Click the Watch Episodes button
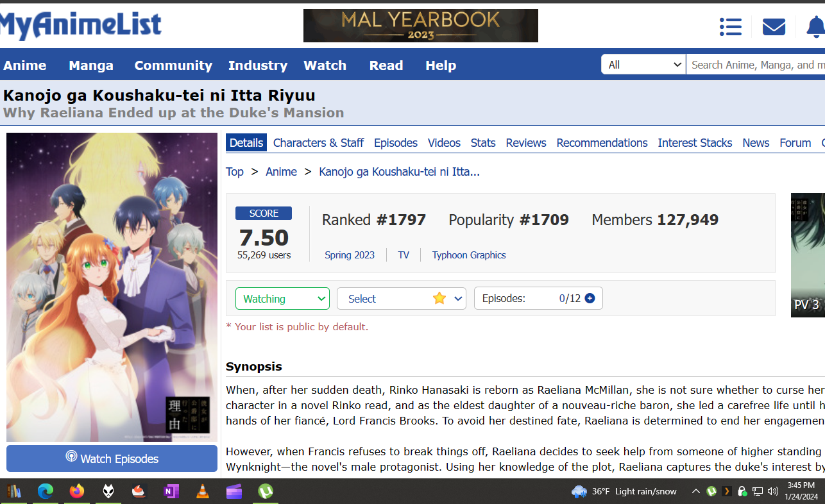 coord(112,458)
